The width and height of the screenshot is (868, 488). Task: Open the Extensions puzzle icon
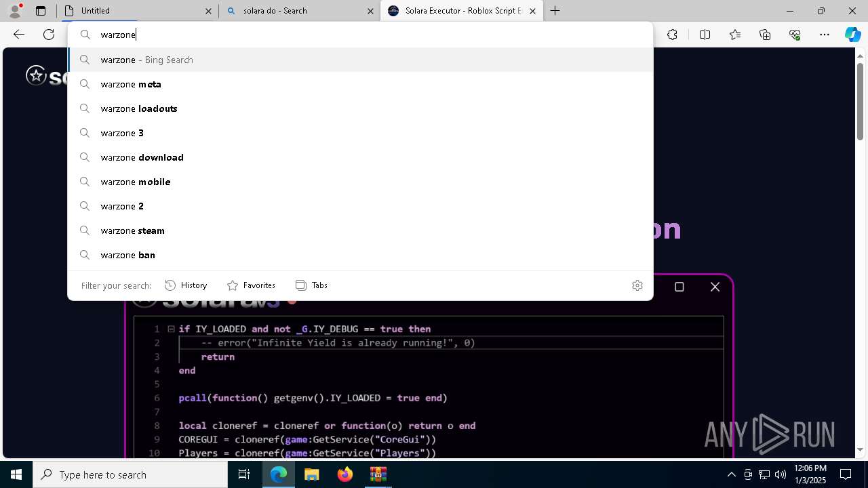672,35
